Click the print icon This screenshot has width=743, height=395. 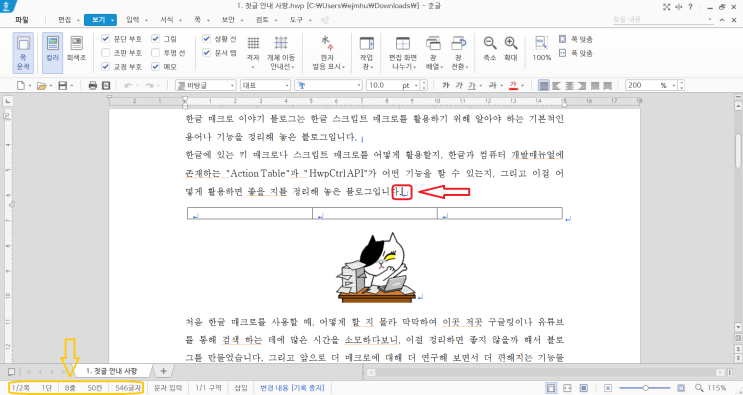click(93, 86)
